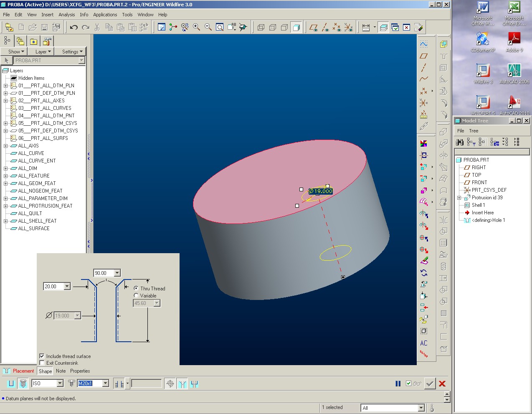This screenshot has height=414, width=532.
Task: Open the All selection filter dropdown
Action: pos(421,408)
